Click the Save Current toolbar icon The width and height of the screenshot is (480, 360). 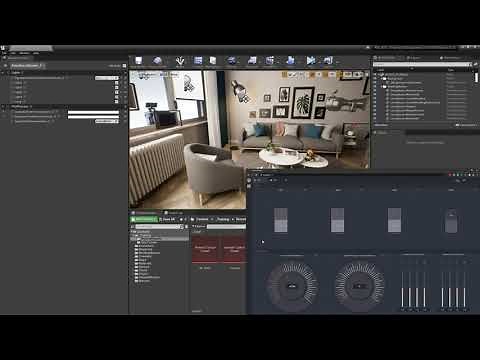point(138,61)
